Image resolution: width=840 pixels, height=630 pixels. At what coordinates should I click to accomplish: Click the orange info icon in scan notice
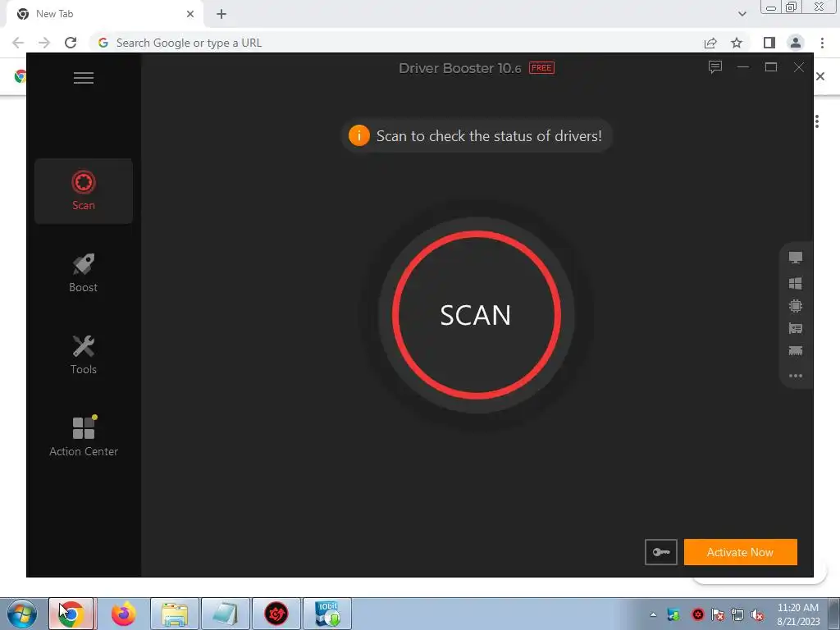[359, 135]
